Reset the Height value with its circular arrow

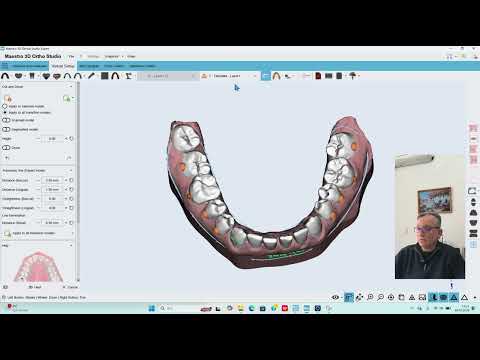71,138
